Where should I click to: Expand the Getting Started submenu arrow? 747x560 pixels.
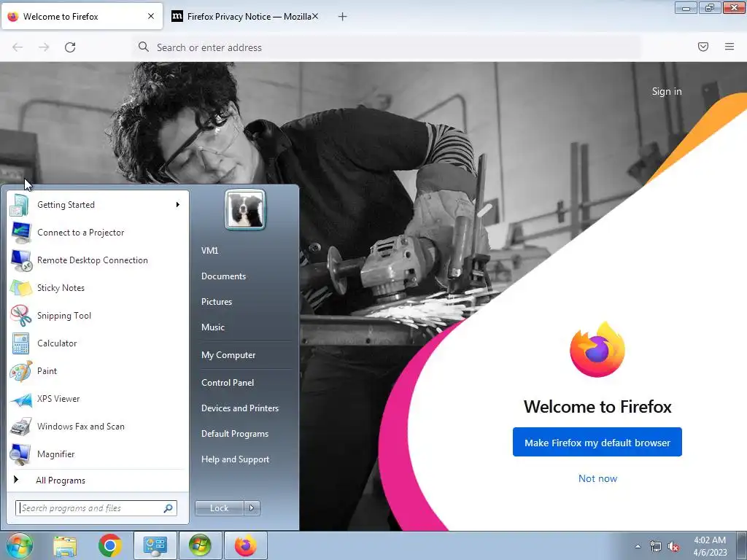pos(178,205)
